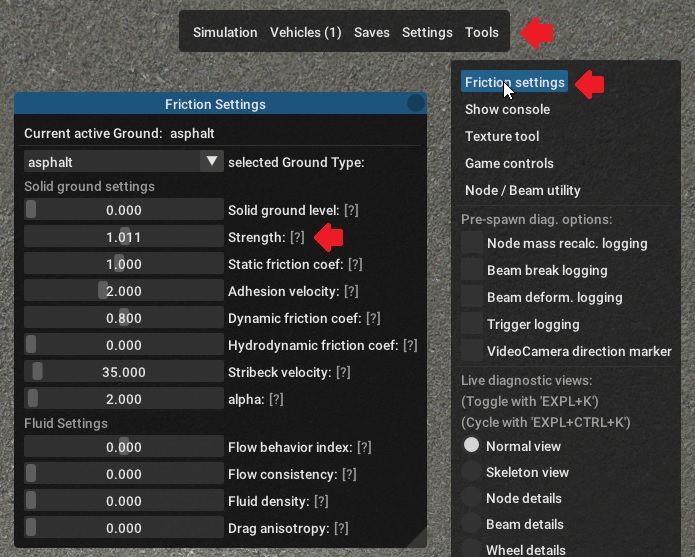Click the Fluid density value field
This screenshot has height=557, width=695.
pyautogui.click(x=123, y=501)
